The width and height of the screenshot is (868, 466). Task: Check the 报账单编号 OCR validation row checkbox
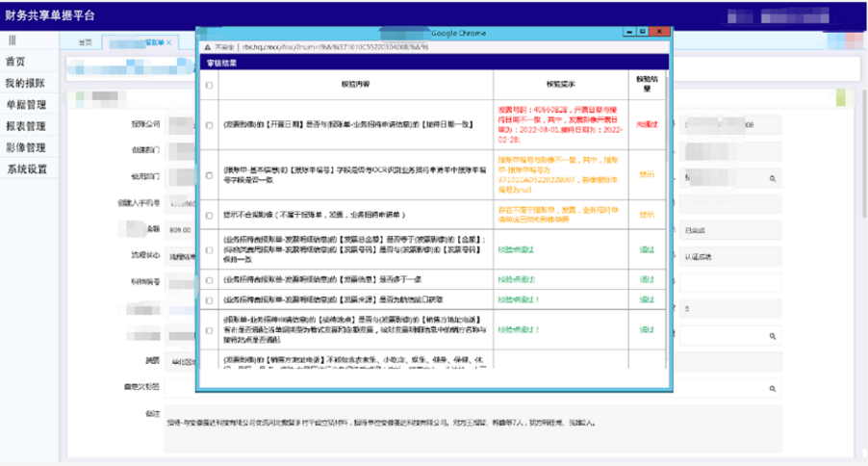pos(210,175)
